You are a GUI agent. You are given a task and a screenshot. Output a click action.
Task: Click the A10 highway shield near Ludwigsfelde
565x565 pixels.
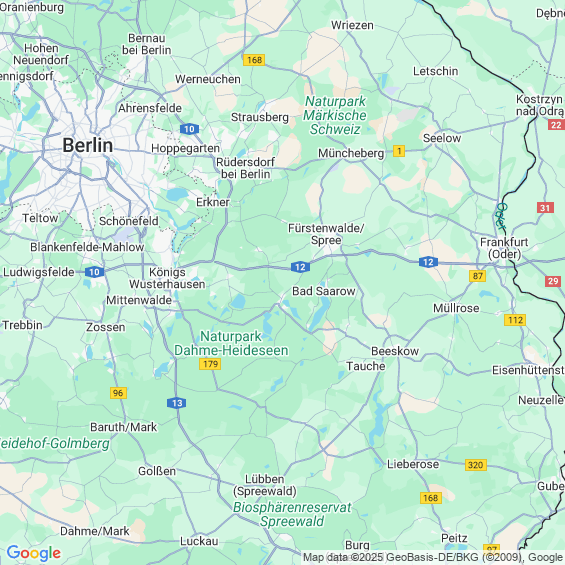pyautogui.click(x=94, y=272)
